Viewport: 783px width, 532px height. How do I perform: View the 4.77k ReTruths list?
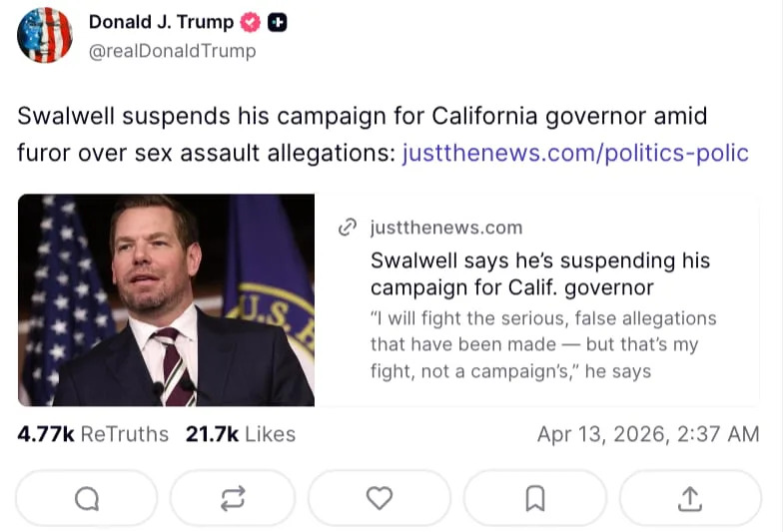pos(92,434)
